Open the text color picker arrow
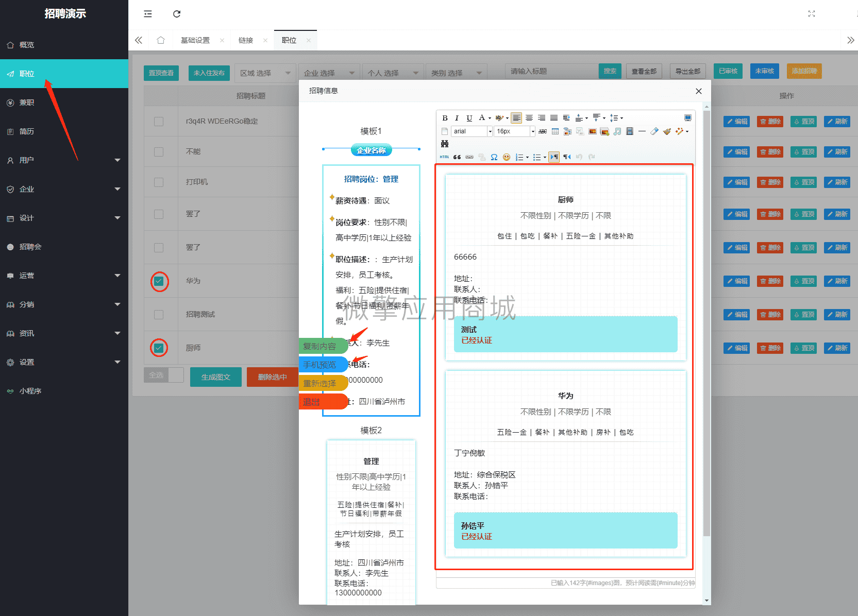The width and height of the screenshot is (858, 616). click(x=490, y=118)
